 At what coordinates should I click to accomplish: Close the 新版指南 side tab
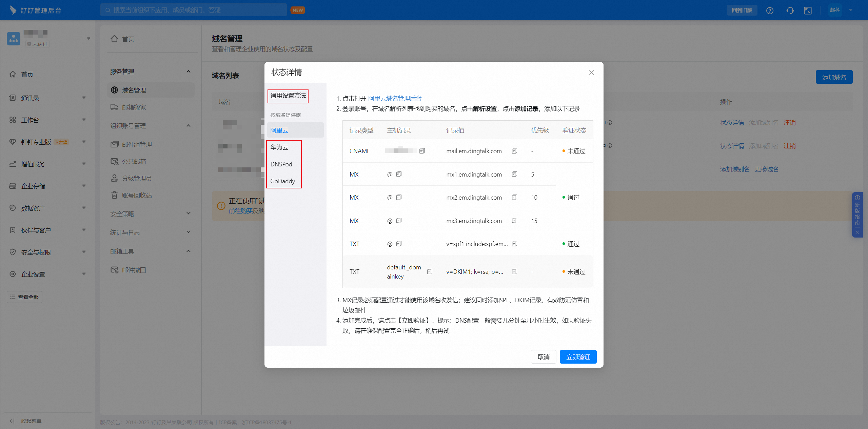tap(857, 232)
